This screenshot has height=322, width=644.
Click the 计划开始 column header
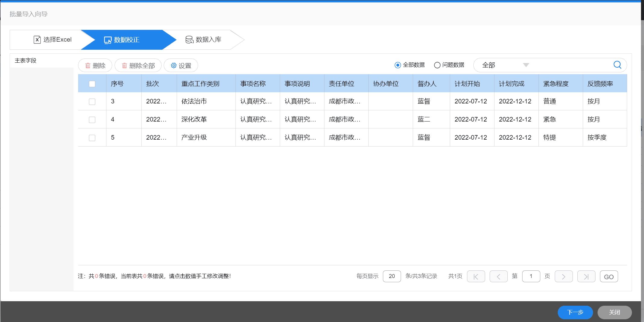[x=472, y=84]
